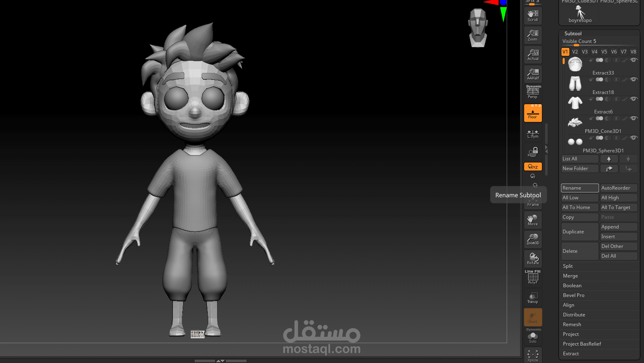Collapse the Subtool palette header
The height and width of the screenshot is (363, 644).
[x=573, y=34]
